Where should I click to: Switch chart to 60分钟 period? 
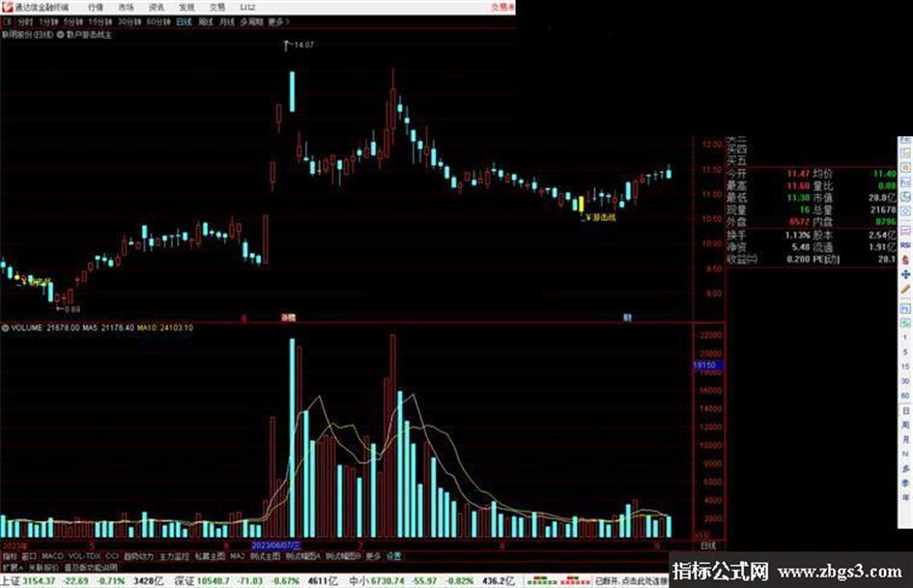point(158,21)
